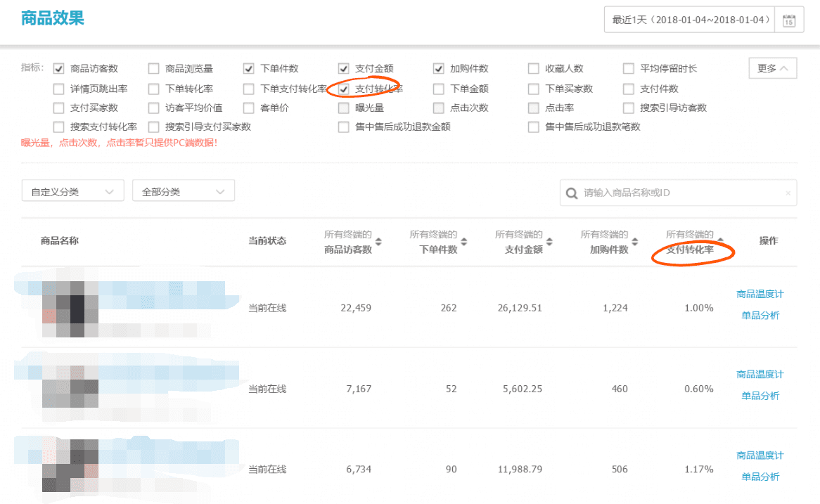The height and width of the screenshot is (504, 820).
Task: Collapse indicators with the 更多 button
Action: coord(772,68)
